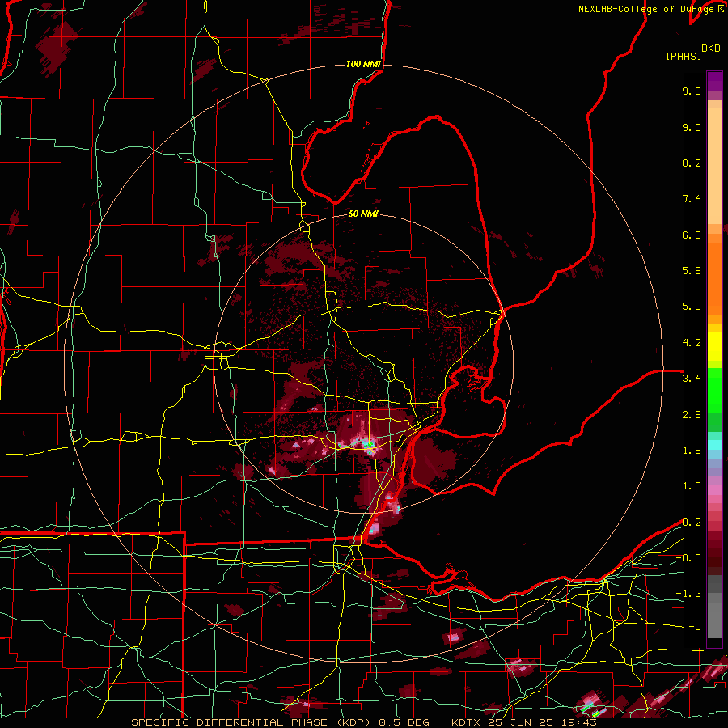728x728 pixels.
Task: Click the [PHAS] legend unit label
Action: [684, 57]
